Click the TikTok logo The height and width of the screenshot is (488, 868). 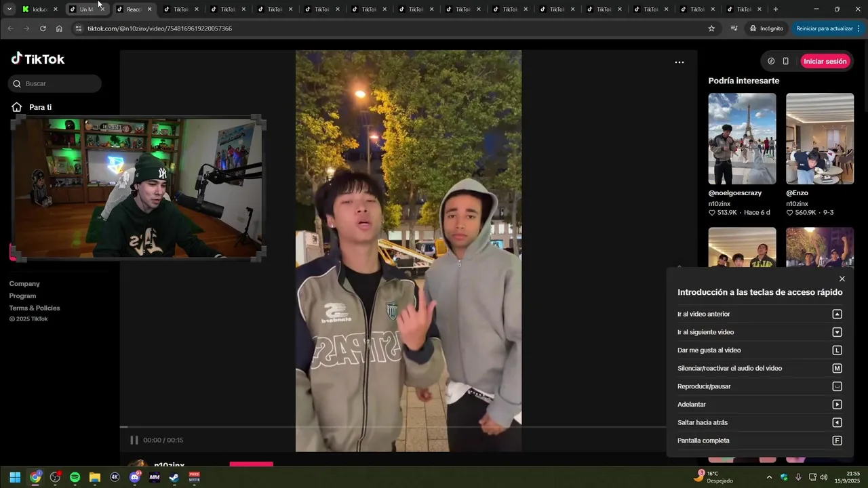coord(38,59)
